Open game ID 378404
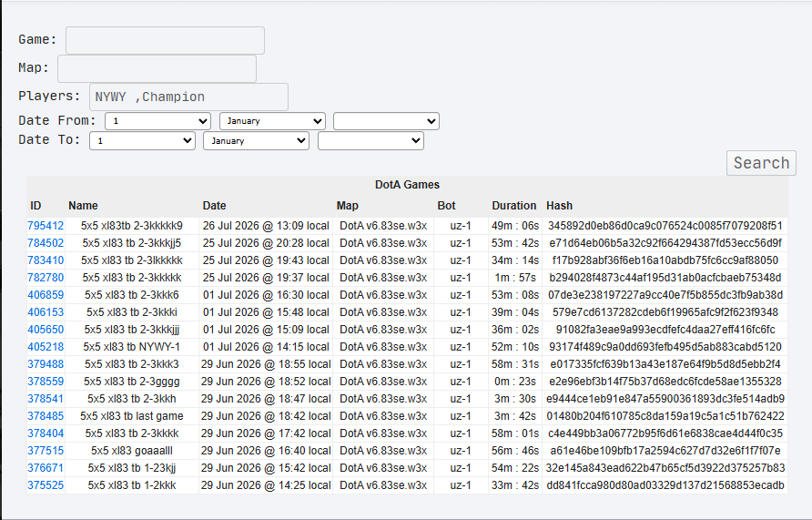812x520 pixels. pos(46,433)
